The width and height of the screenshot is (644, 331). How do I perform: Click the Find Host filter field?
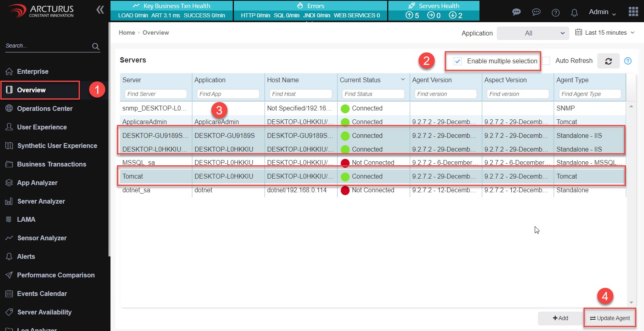(x=301, y=94)
